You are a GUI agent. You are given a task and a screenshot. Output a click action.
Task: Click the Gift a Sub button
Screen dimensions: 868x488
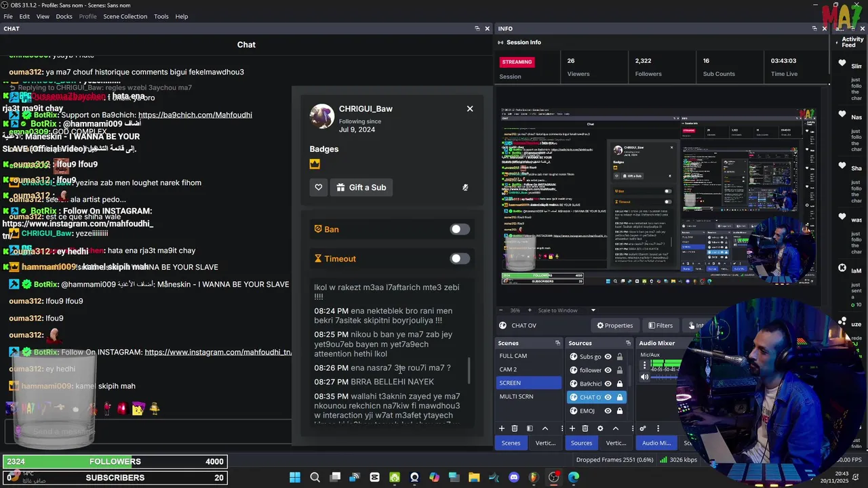tap(361, 188)
